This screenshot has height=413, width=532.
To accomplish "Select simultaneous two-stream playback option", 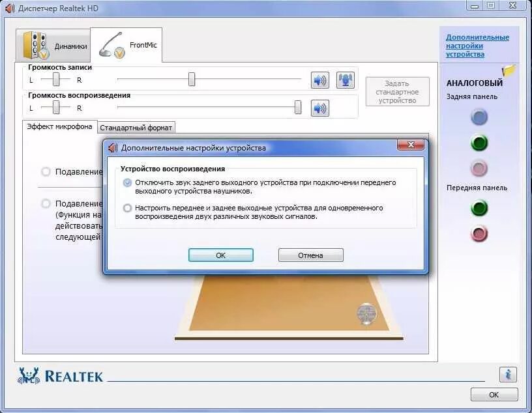I will (x=127, y=208).
